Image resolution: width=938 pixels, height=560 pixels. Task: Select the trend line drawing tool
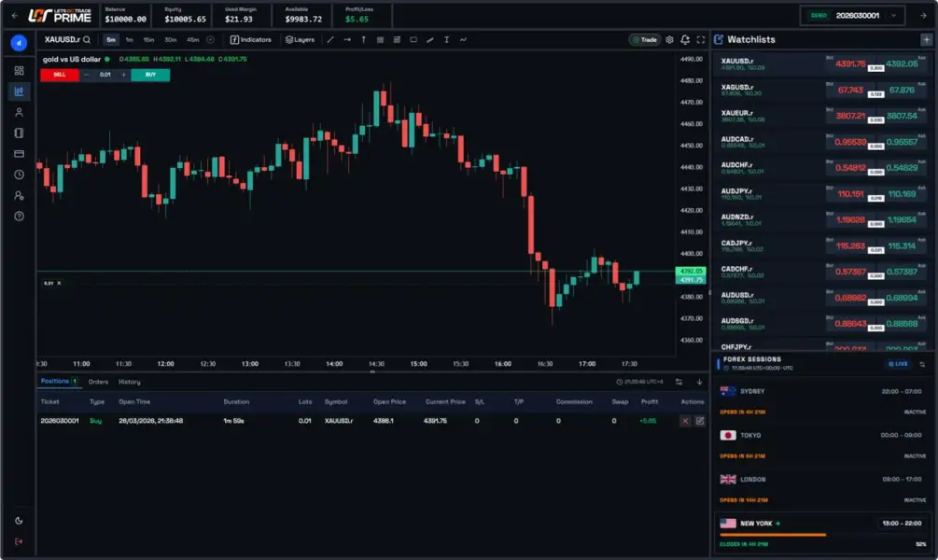tap(330, 40)
